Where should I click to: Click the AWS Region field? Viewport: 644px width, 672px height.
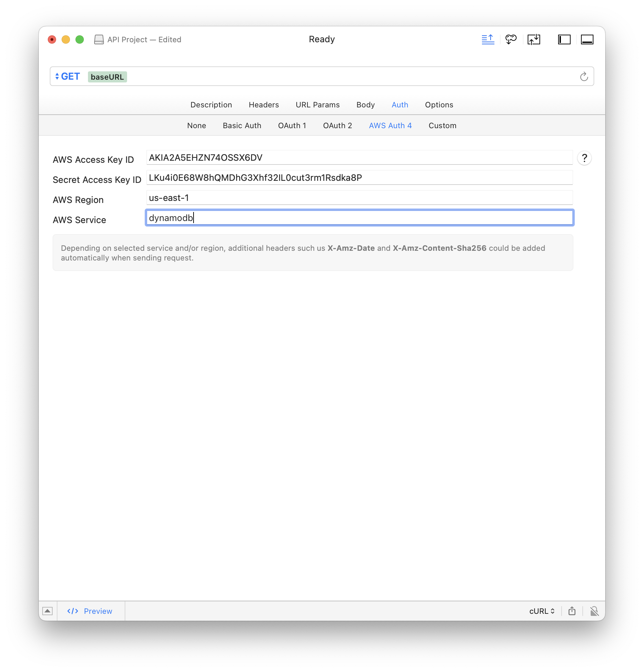359,198
